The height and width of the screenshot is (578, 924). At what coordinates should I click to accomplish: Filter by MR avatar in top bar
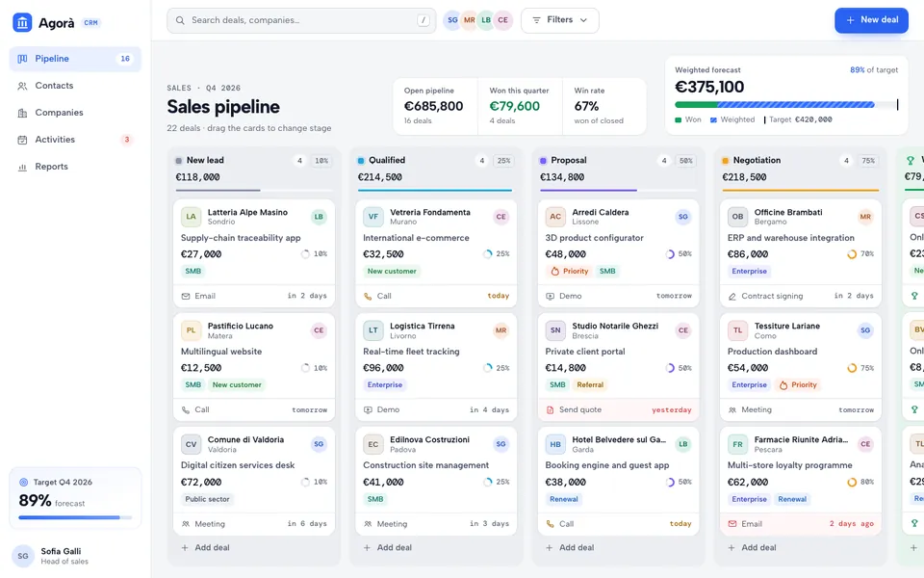coord(469,20)
